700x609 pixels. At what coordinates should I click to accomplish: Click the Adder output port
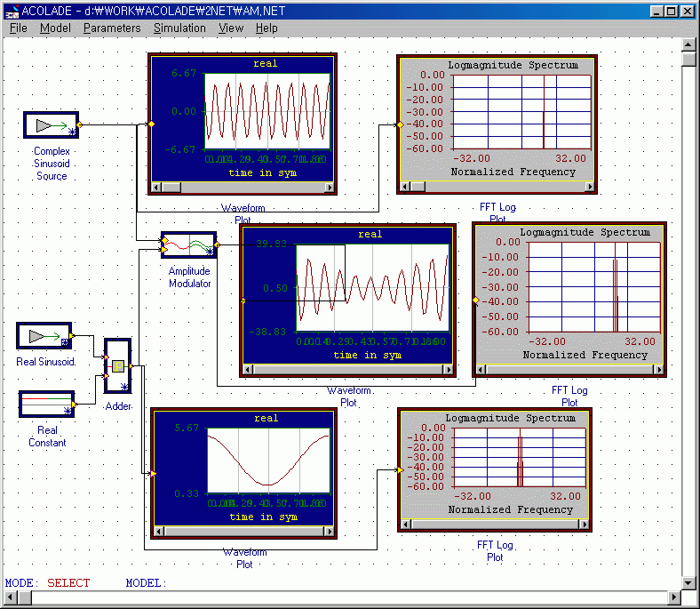[131, 366]
